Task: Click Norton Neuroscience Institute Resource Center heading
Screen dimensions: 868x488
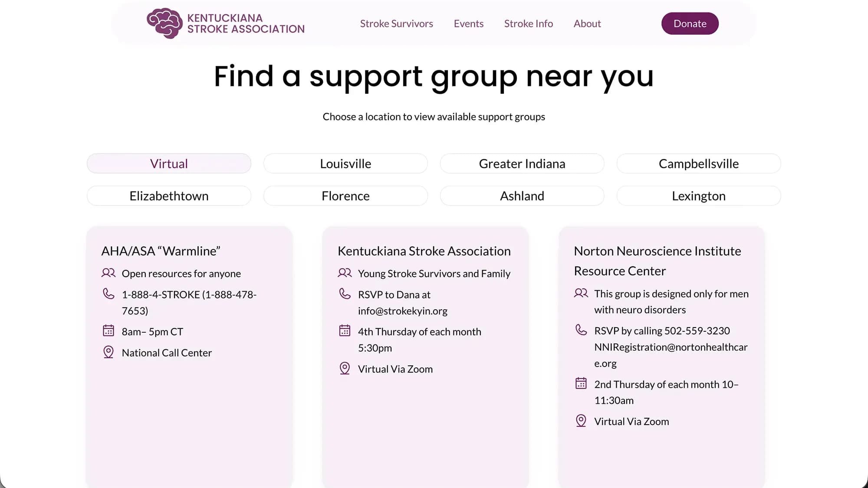Action: pos(658,261)
